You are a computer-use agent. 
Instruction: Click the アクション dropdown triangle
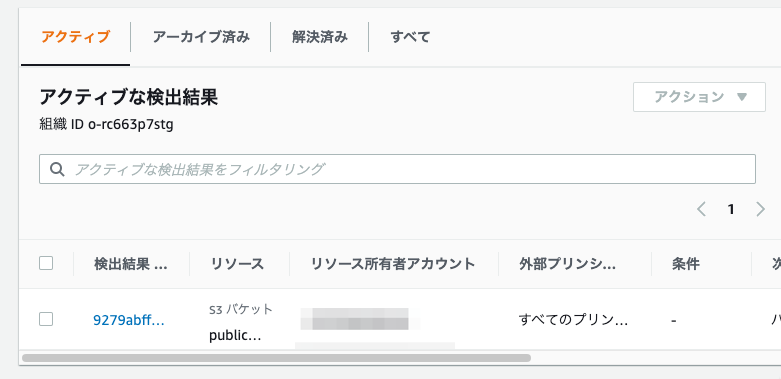(742, 97)
